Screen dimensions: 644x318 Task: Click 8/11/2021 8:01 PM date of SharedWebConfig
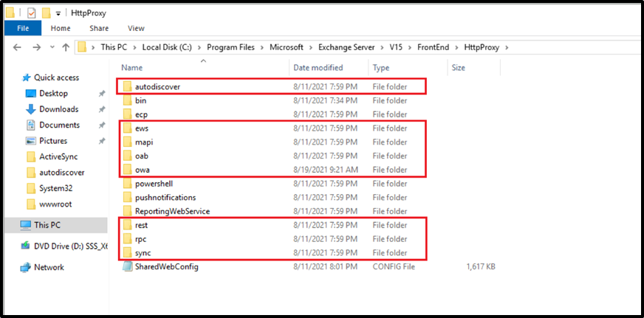325,266
